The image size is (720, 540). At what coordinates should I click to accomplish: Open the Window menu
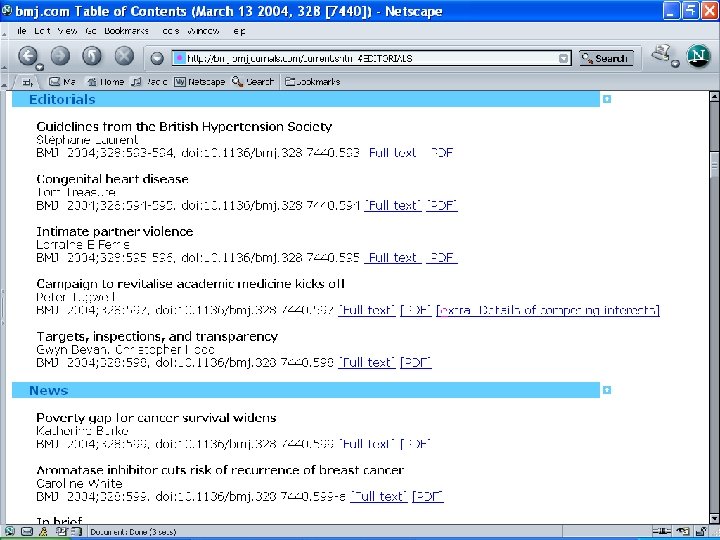tap(203, 31)
